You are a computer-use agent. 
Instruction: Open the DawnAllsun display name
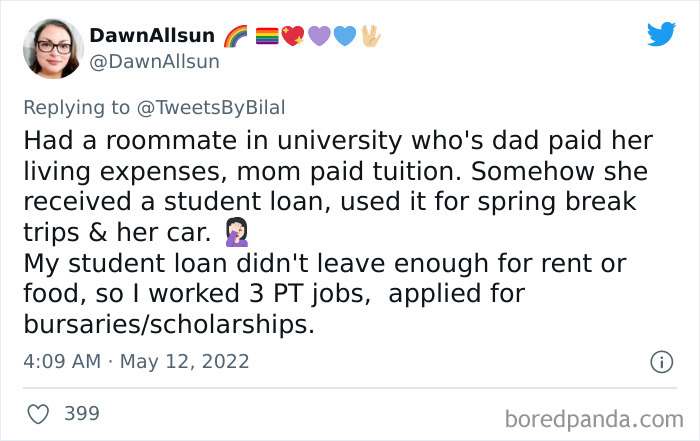pyautogui.click(x=152, y=36)
